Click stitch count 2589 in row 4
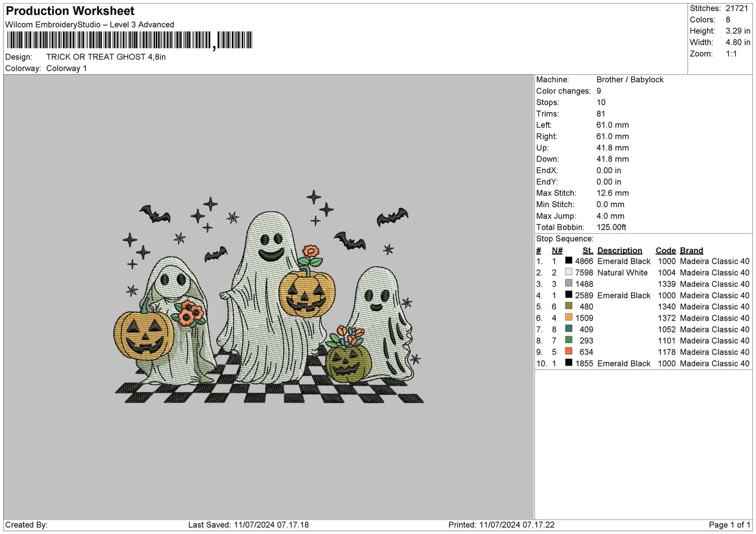The image size is (756, 534). [584, 296]
